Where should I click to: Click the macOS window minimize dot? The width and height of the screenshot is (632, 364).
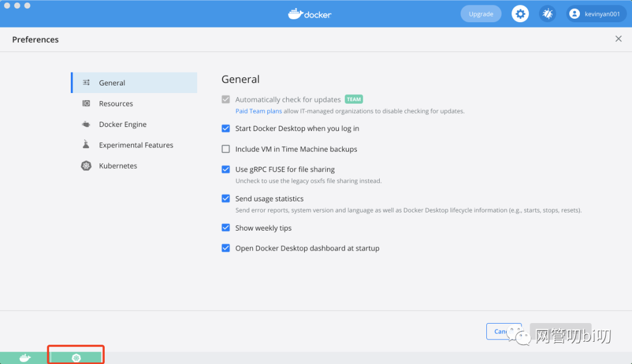pos(18,5)
